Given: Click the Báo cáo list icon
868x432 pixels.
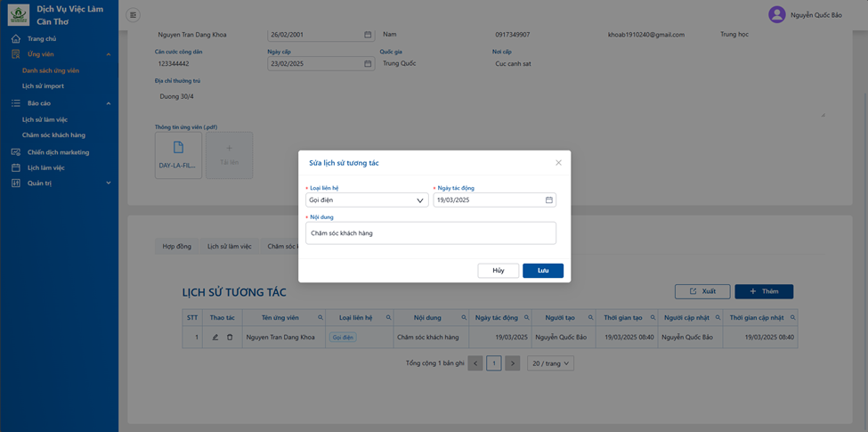Looking at the screenshot, I should [16, 103].
